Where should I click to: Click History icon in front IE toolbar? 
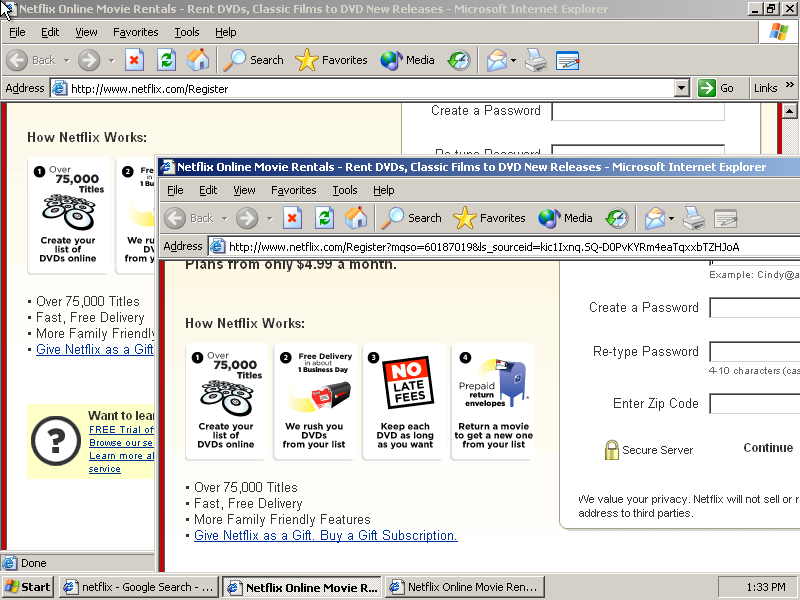point(617,218)
